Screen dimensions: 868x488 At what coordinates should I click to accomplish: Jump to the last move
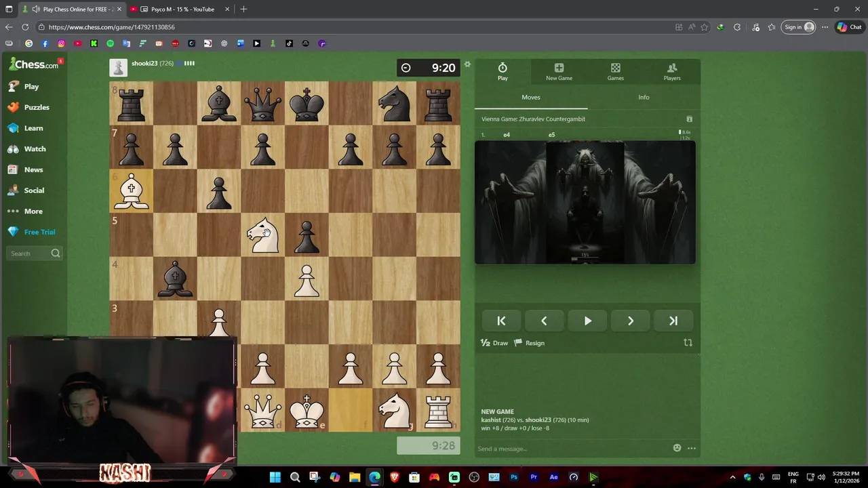[x=673, y=321]
